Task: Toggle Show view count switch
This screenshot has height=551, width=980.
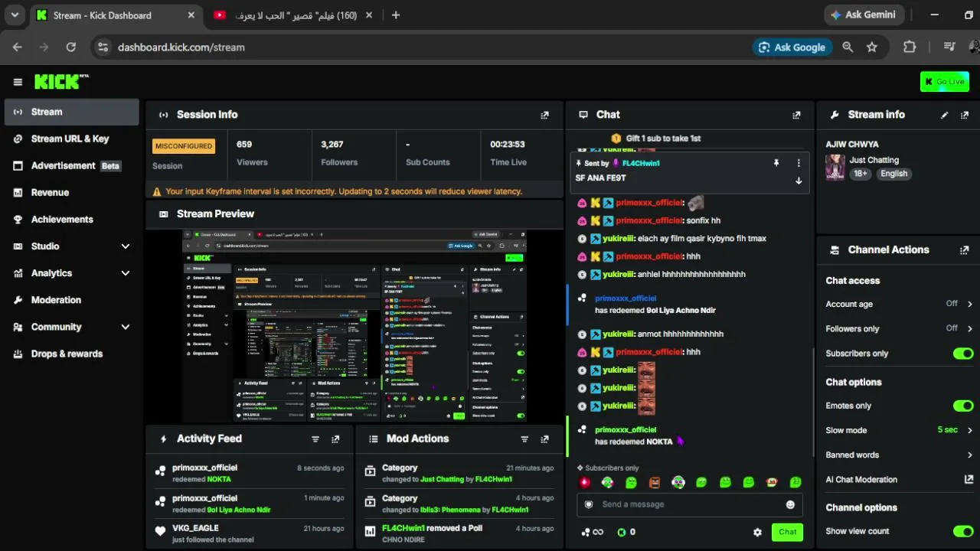Action: click(x=963, y=531)
